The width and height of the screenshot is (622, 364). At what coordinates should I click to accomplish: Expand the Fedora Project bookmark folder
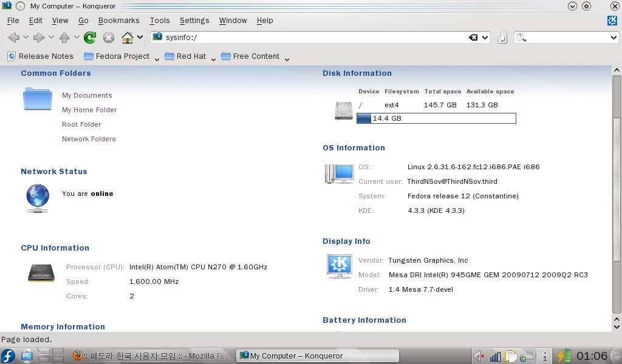pyautogui.click(x=120, y=56)
